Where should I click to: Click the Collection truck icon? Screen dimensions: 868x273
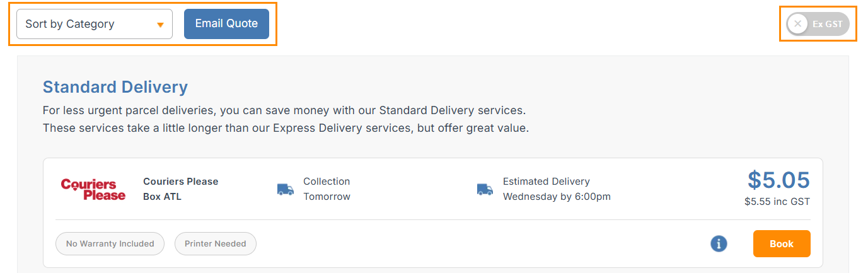(x=286, y=189)
